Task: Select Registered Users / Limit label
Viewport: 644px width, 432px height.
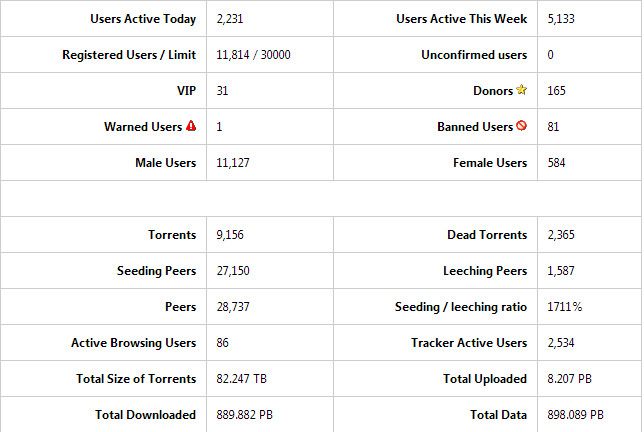Action: coord(129,55)
